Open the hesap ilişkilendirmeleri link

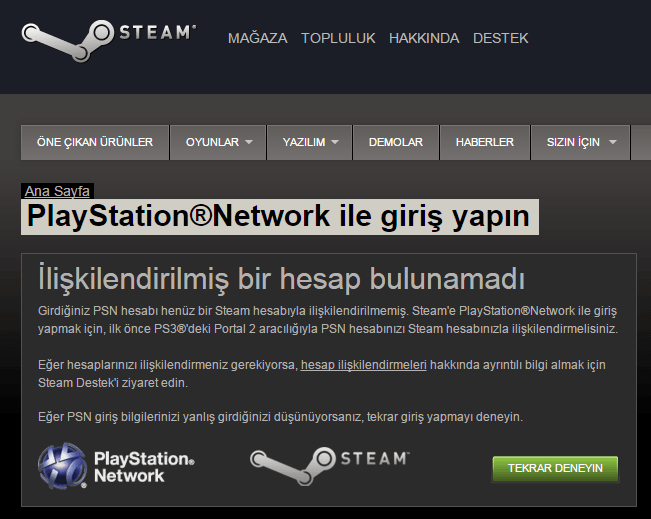pos(363,365)
